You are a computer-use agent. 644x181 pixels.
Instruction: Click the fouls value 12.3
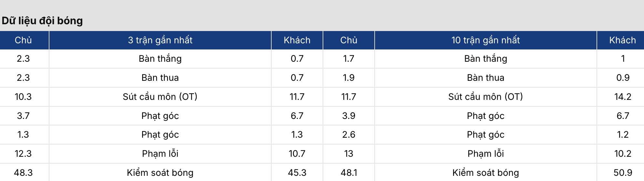(23, 154)
